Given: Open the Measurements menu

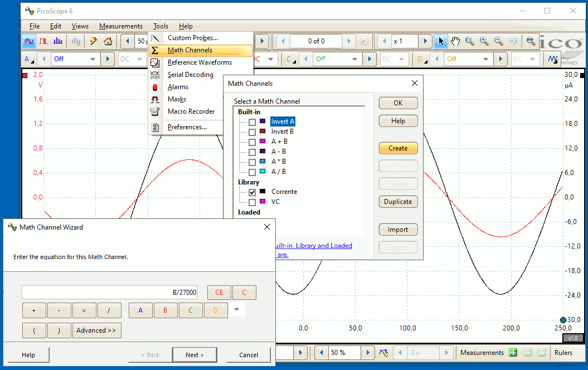Looking at the screenshot, I should pyautogui.click(x=120, y=26).
